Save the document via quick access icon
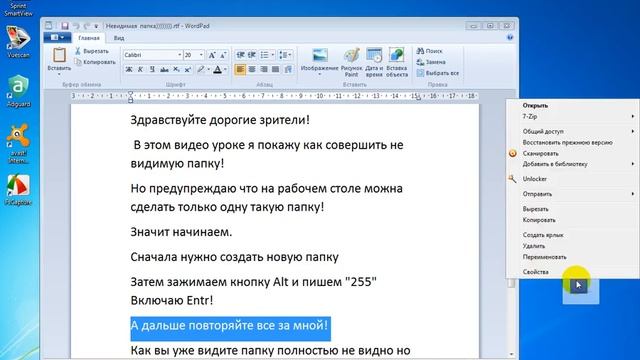640x360 pixels. pyautogui.click(x=65, y=26)
